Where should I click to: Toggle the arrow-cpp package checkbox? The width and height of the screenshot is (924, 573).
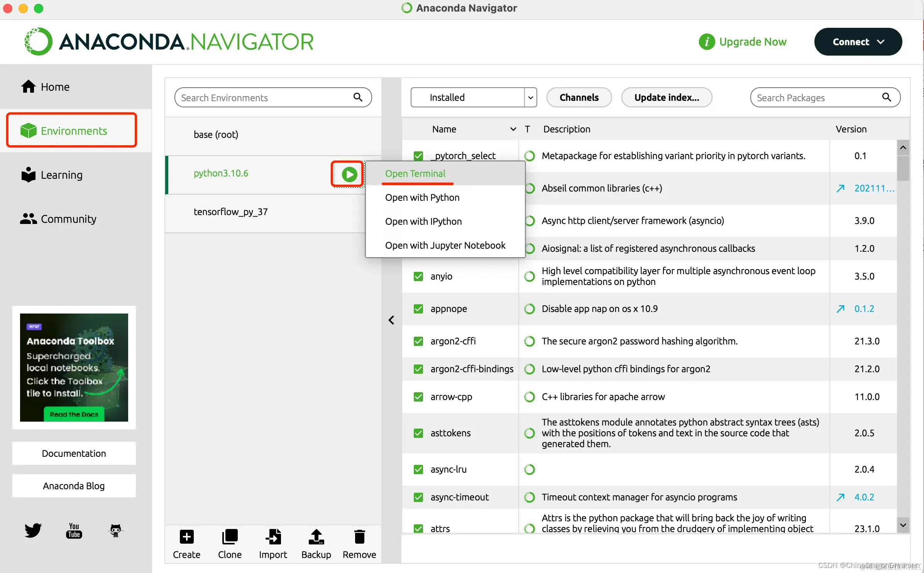(418, 397)
